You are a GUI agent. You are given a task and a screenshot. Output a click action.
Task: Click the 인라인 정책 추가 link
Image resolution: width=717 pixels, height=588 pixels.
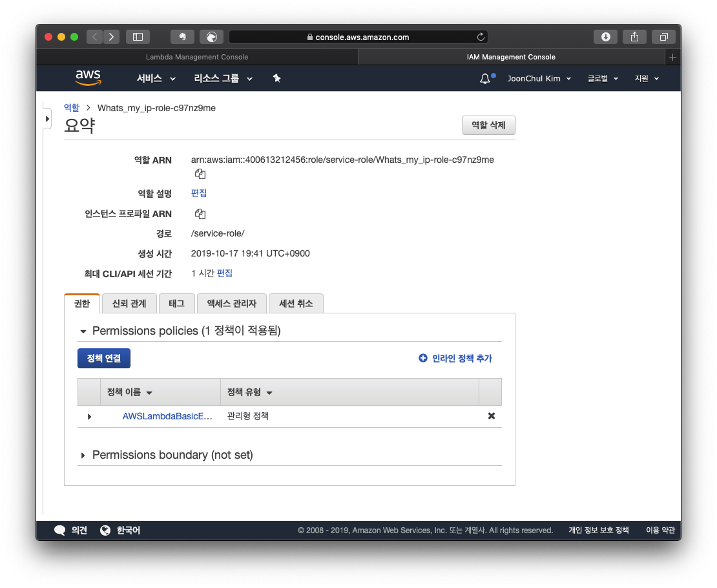point(462,358)
